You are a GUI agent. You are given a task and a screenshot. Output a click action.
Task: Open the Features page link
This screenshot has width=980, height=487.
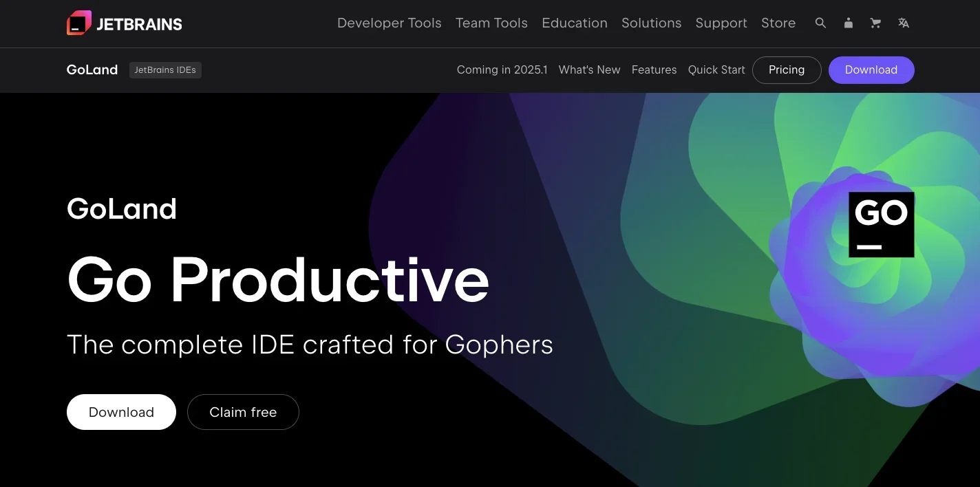[x=654, y=69]
